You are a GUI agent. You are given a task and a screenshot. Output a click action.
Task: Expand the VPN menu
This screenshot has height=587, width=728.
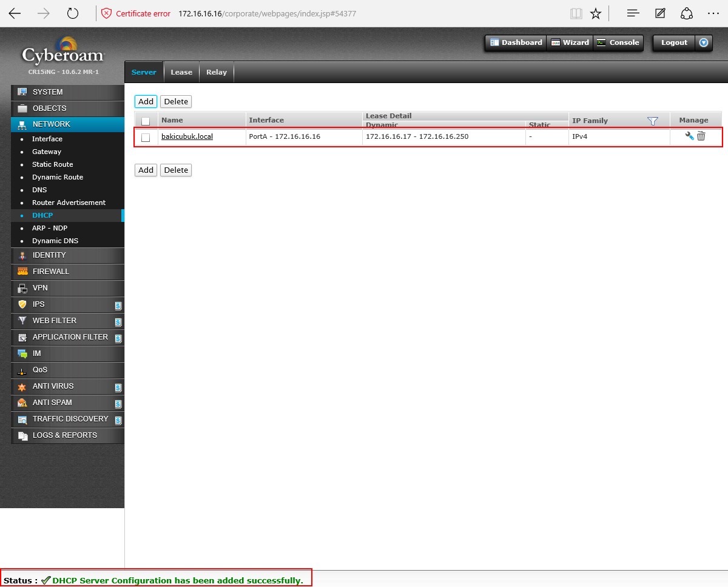pos(67,288)
